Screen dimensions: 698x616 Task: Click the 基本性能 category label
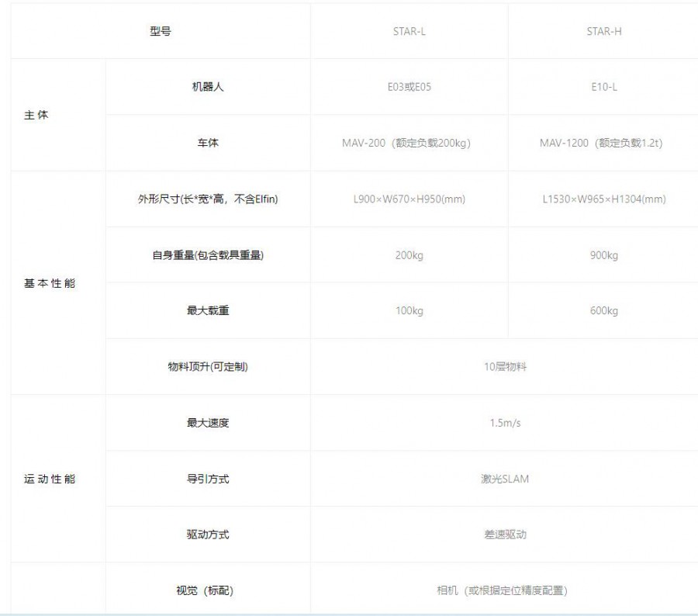[50, 283]
